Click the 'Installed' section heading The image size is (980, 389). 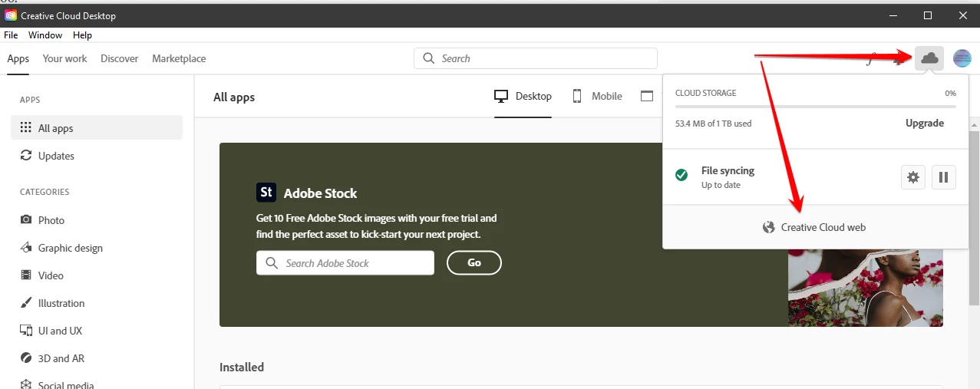(x=242, y=367)
